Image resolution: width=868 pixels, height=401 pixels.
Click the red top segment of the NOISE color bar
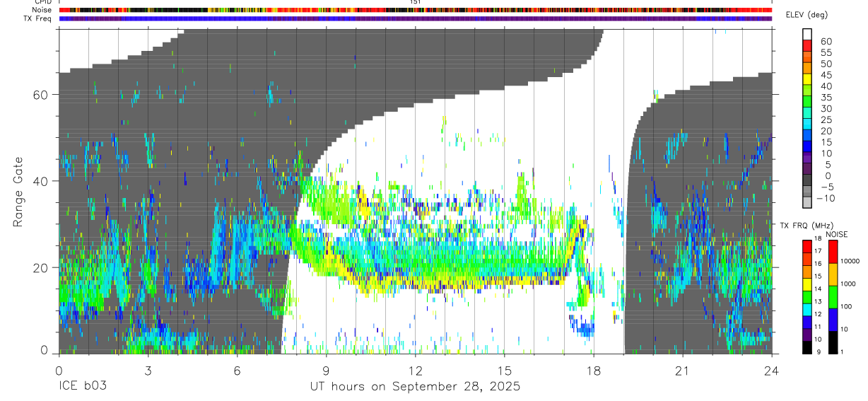(833, 252)
